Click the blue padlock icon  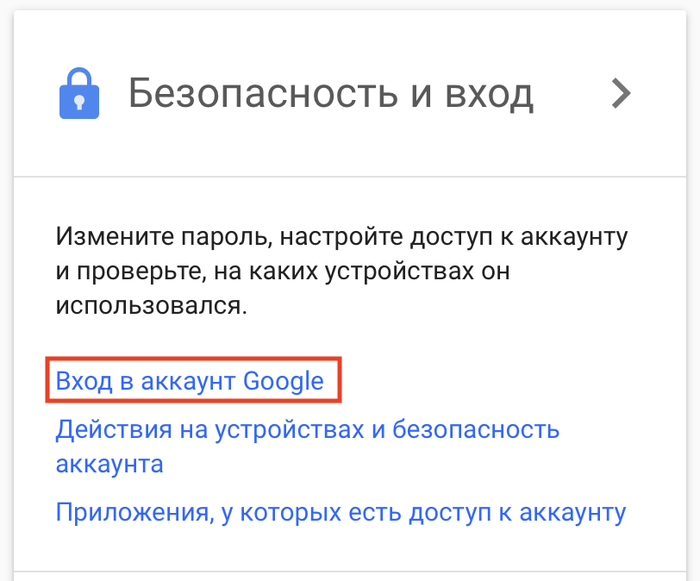(x=79, y=94)
